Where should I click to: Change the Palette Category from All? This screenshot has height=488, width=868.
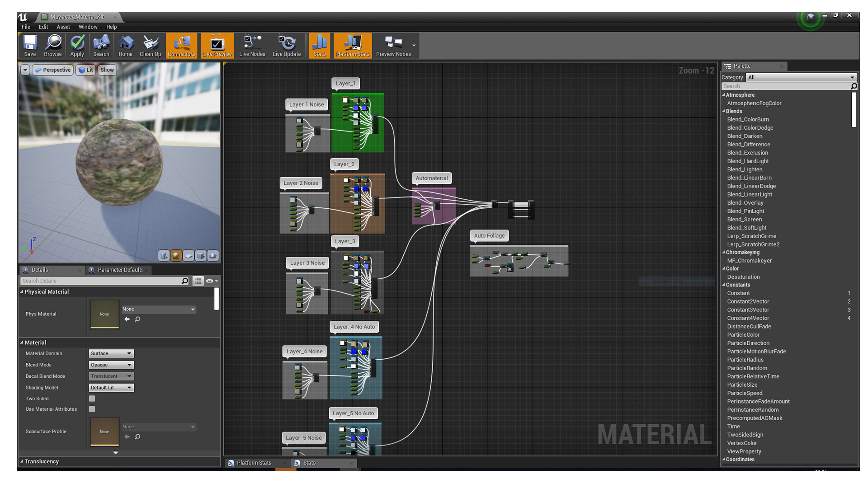(x=800, y=77)
